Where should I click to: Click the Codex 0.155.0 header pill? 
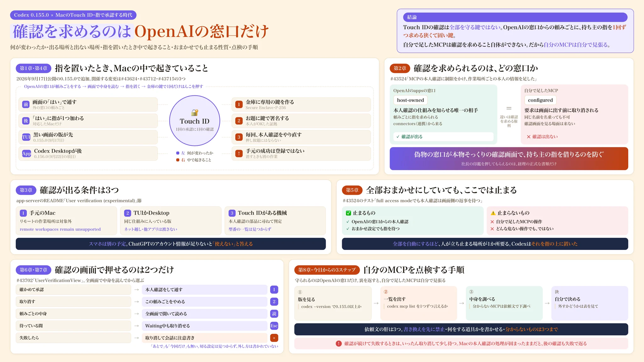tap(73, 15)
